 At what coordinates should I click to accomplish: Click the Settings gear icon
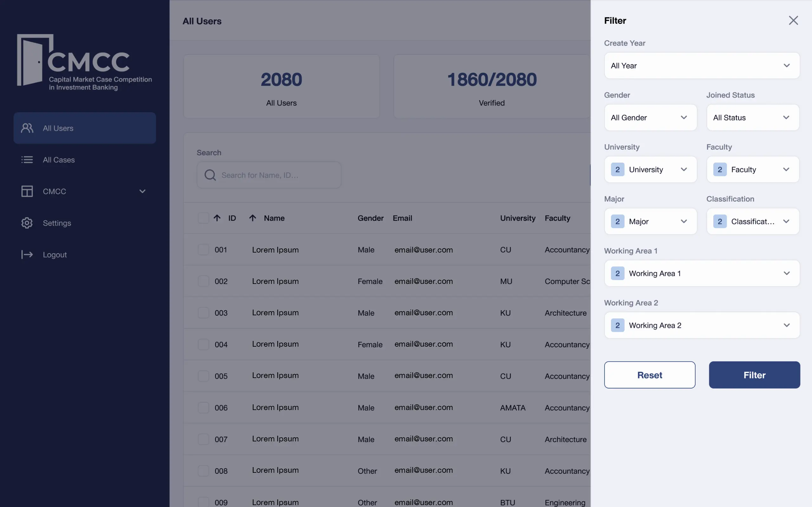click(27, 223)
